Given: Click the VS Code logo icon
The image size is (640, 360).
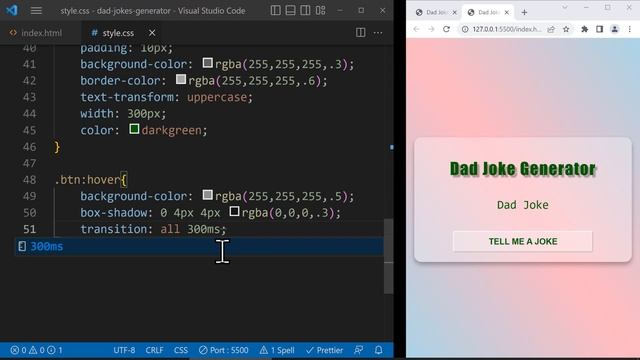Looking at the screenshot, I should pos(12,10).
